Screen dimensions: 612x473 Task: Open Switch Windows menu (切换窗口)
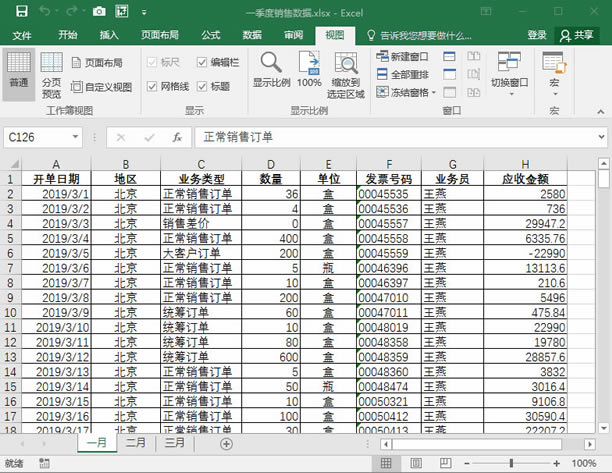point(509,74)
